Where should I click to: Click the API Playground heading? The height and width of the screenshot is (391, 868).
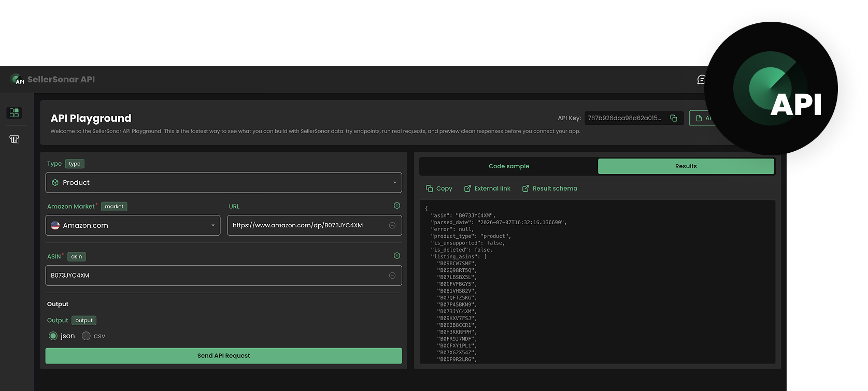pyautogui.click(x=91, y=118)
